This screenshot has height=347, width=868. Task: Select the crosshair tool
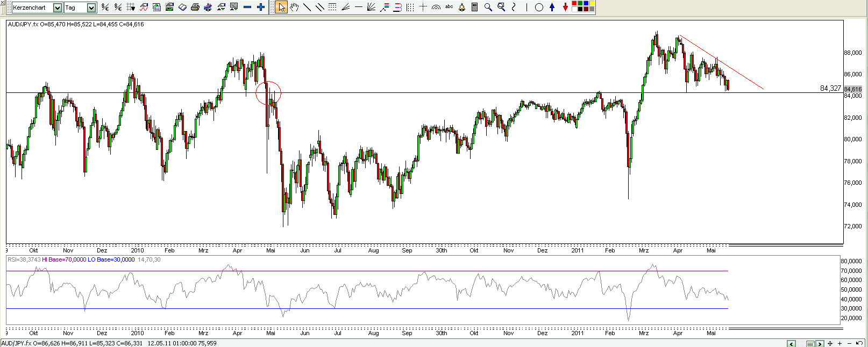point(423,7)
